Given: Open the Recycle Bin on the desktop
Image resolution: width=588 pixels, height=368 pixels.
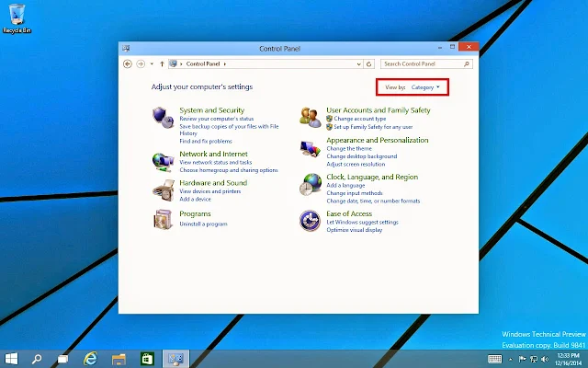Looking at the screenshot, I should [17, 18].
